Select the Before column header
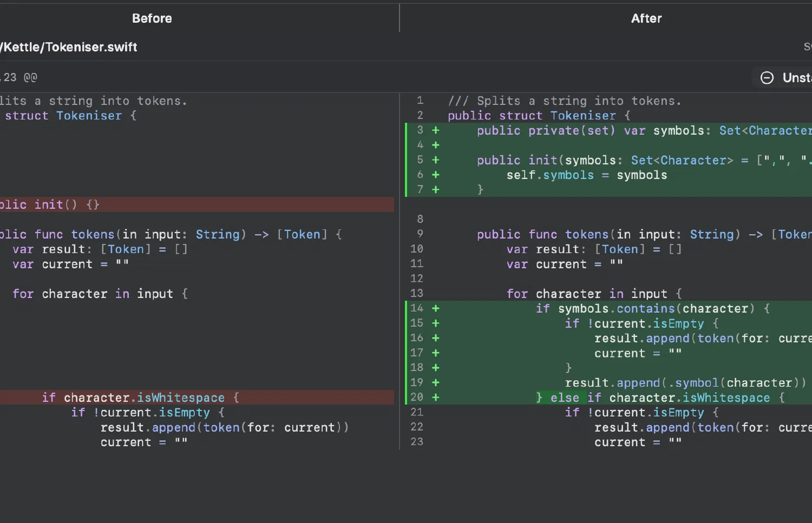Viewport: 812px width, 523px height. click(x=152, y=18)
